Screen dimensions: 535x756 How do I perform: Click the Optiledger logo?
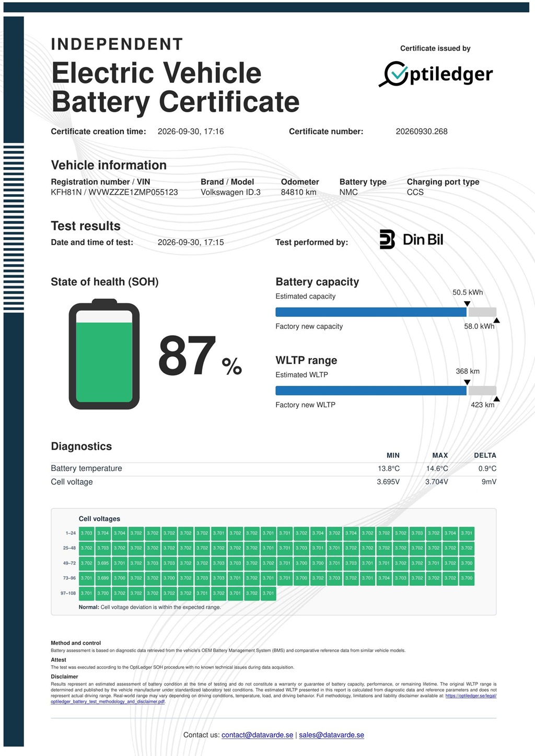point(436,74)
